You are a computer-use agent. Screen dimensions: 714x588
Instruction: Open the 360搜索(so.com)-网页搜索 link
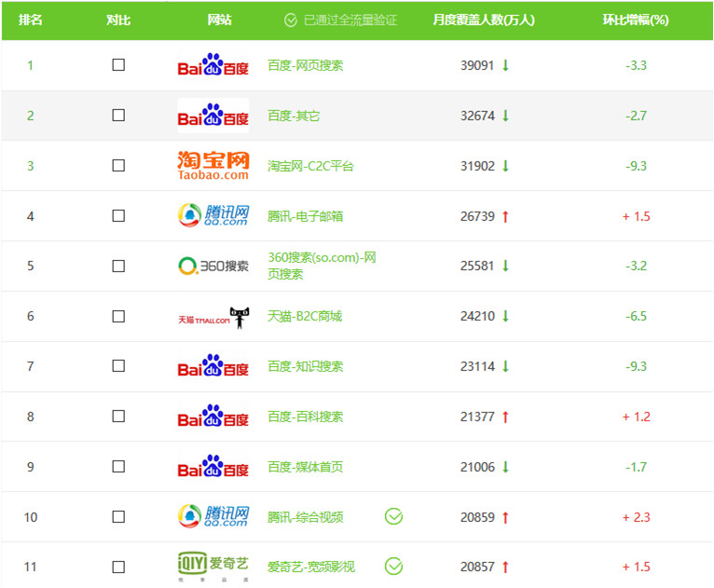point(322,266)
